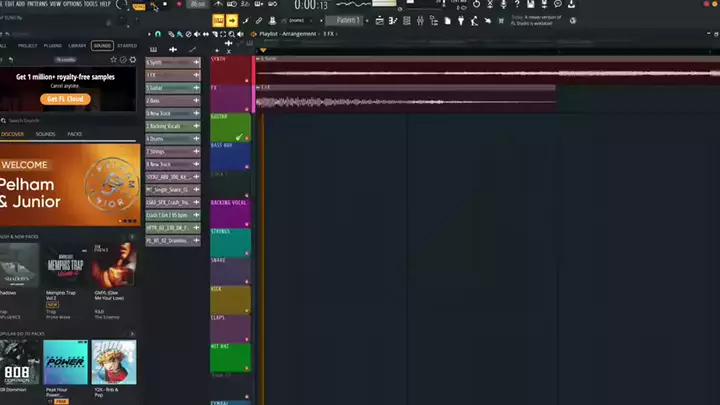This screenshot has width=720, height=405.
Task: Select the highlighted draw tool in toolbar
Action: [x=232, y=20]
